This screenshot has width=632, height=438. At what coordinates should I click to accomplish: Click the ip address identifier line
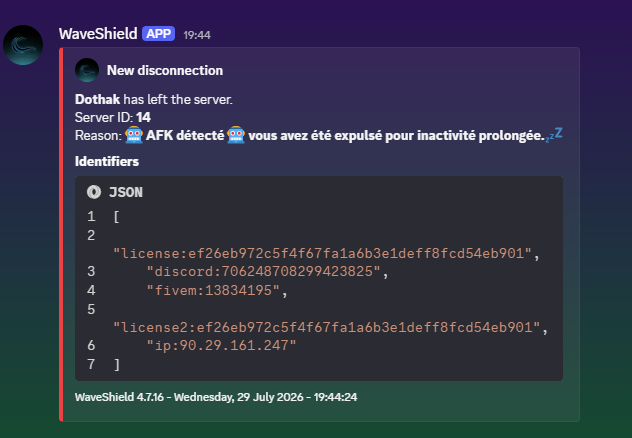[221, 345]
